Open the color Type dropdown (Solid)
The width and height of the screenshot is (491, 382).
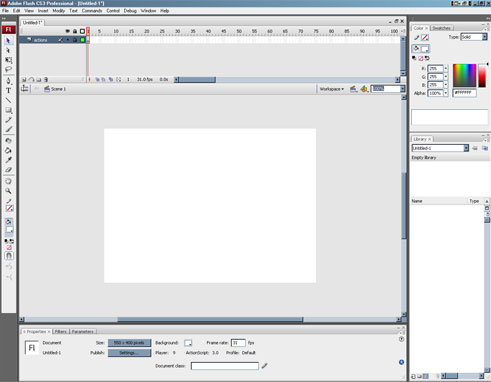pos(485,37)
